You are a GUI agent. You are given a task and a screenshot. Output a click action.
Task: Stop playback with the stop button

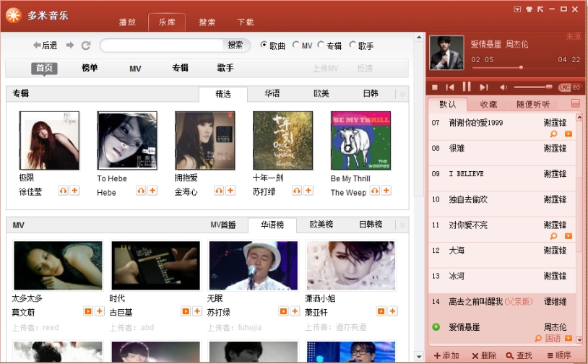pos(435,87)
